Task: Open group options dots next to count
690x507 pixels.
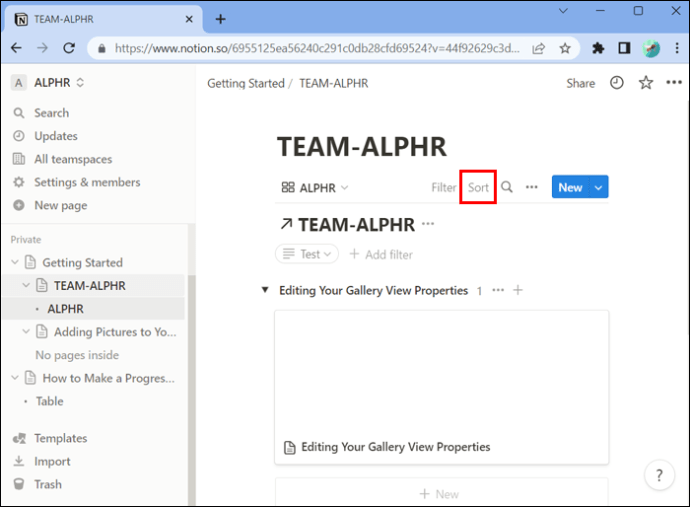Action: (498, 290)
